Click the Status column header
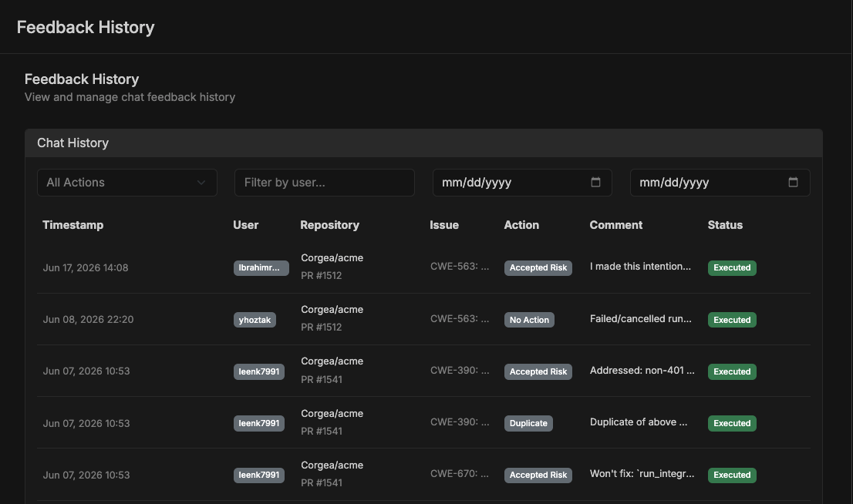This screenshot has height=504, width=853. coord(725,225)
